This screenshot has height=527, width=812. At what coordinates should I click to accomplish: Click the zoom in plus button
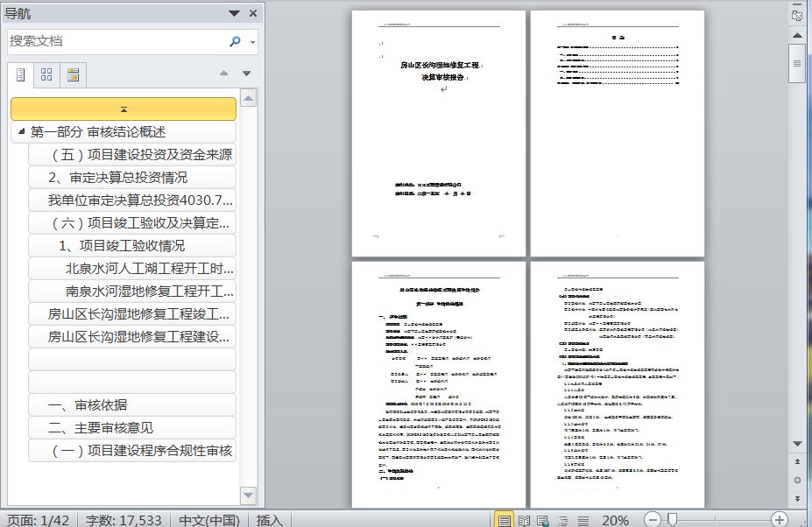point(779,520)
